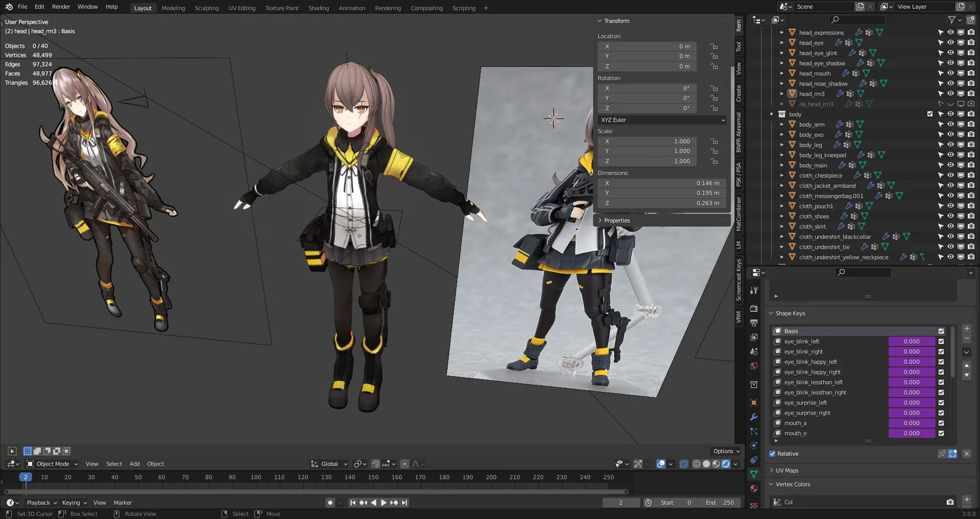Toggle snapping magnet icon

point(375,464)
